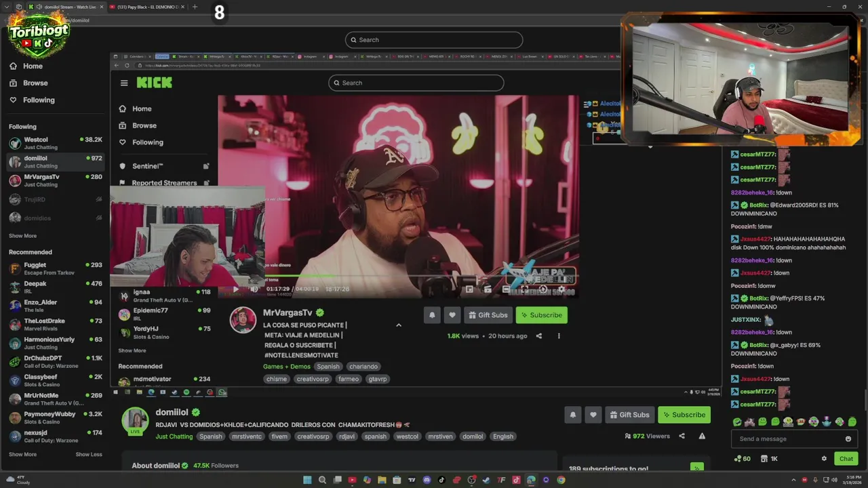The width and height of the screenshot is (868, 488).
Task: Open the emoji picker in the chat message box
Action: pos(848,439)
